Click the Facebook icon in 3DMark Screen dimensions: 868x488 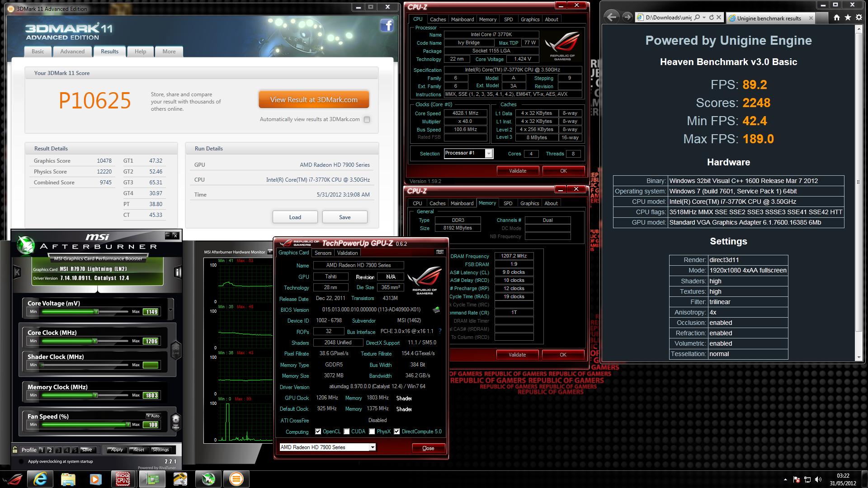pos(387,25)
